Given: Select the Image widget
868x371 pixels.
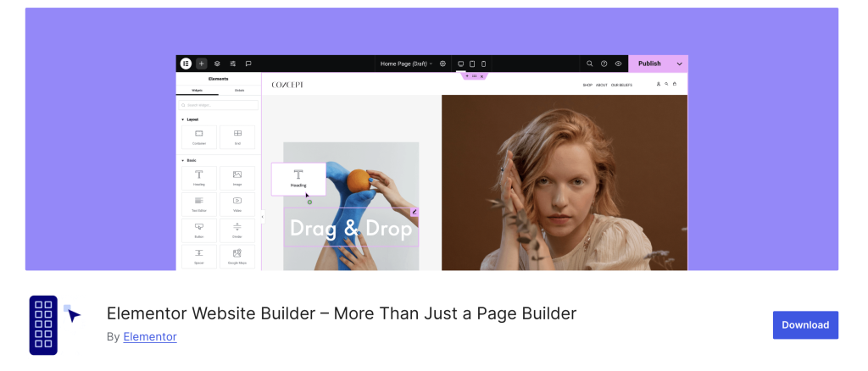Looking at the screenshot, I should point(237,178).
